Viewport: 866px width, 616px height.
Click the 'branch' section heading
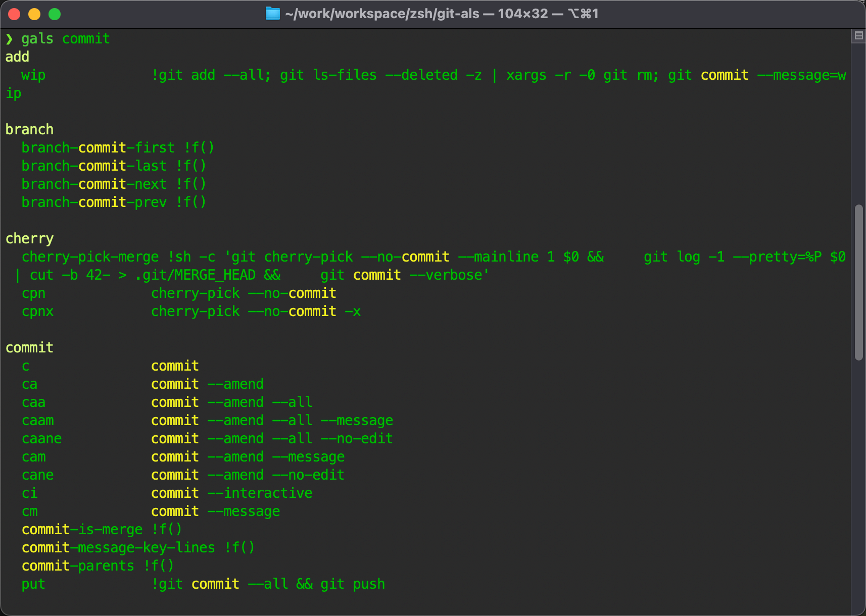(29, 130)
